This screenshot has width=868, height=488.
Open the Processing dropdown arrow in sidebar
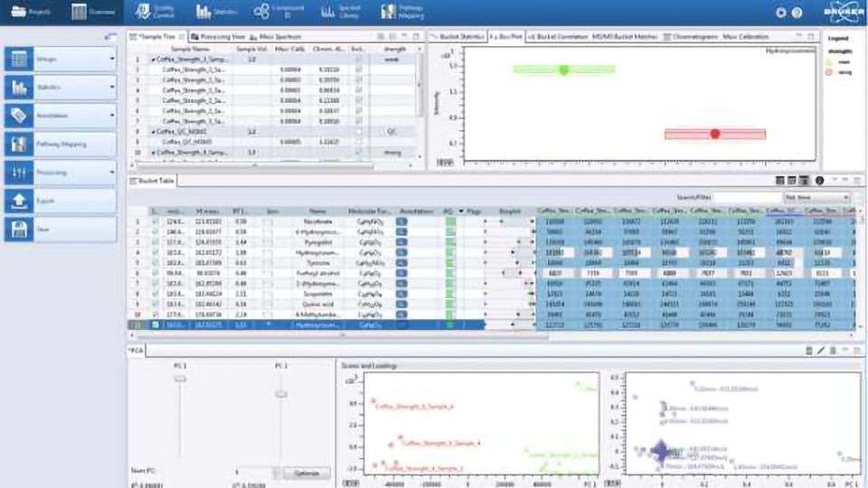(x=112, y=173)
